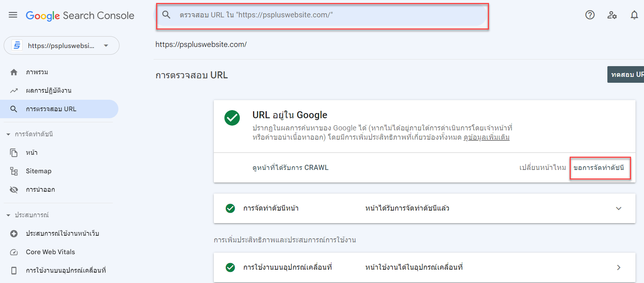The width and height of the screenshot is (644, 283).
Task: Open the property selector dropdown
Action: (61, 45)
